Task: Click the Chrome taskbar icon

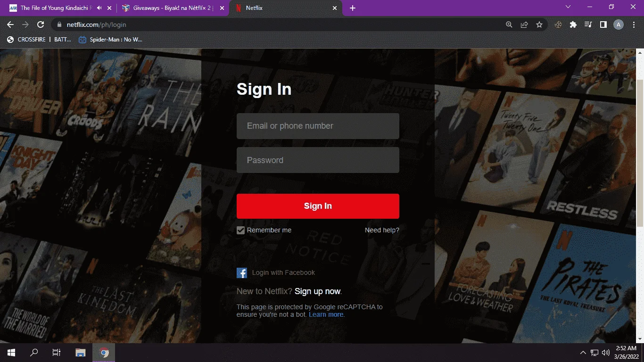Action: (x=104, y=353)
